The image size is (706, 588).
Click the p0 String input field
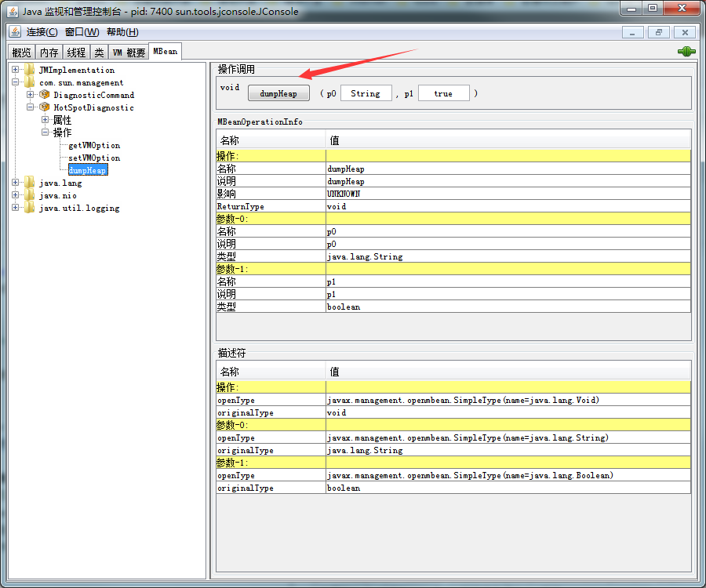coord(366,93)
